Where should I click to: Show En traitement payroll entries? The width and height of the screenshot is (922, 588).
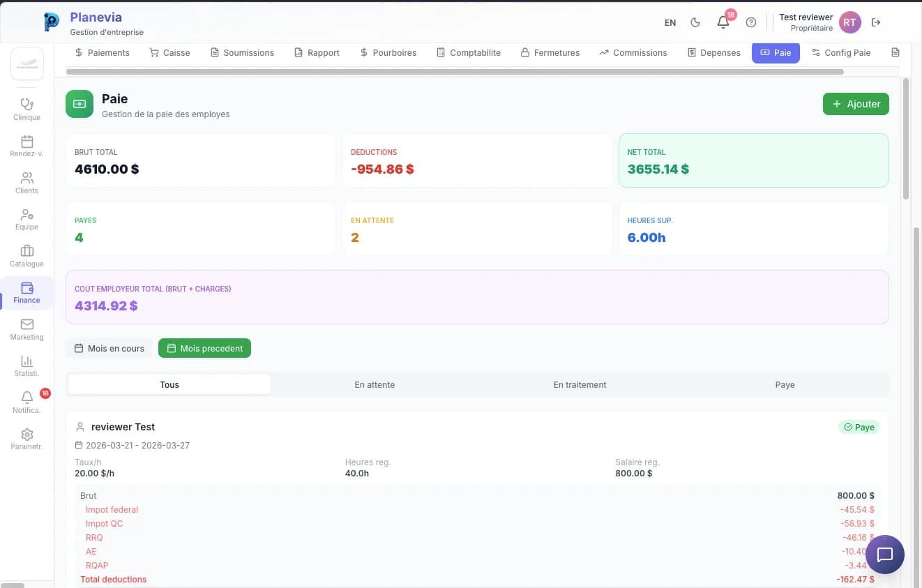click(580, 384)
